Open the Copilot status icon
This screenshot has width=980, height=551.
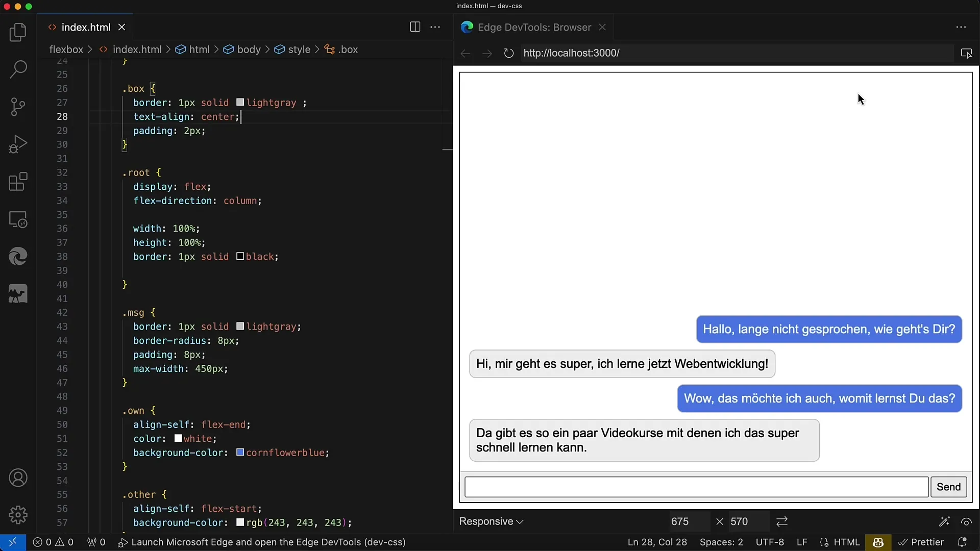click(x=878, y=542)
